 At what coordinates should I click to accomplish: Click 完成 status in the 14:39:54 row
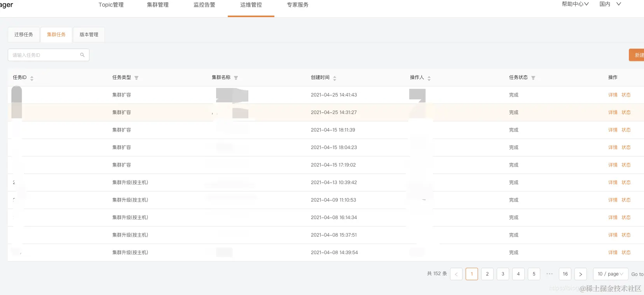pyautogui.click(x=514, y=253)
